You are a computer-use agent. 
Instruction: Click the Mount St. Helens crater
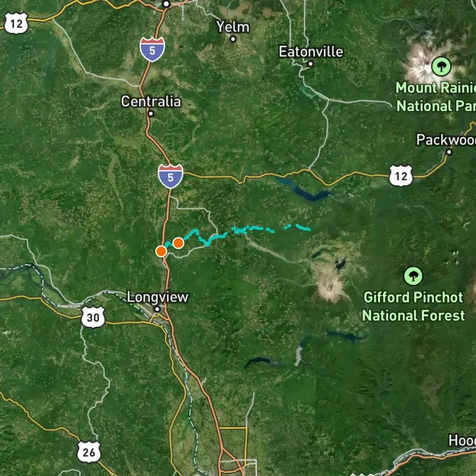point(329,287)
